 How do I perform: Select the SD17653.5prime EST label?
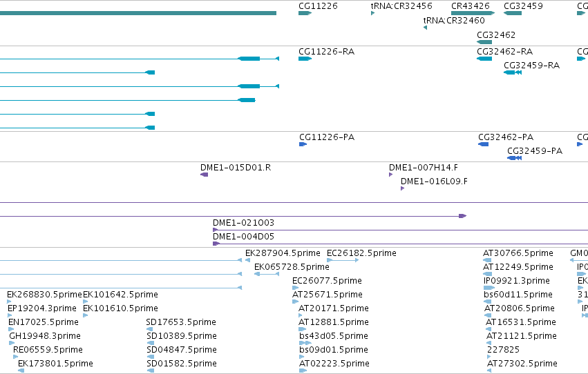tap(181, 322)
